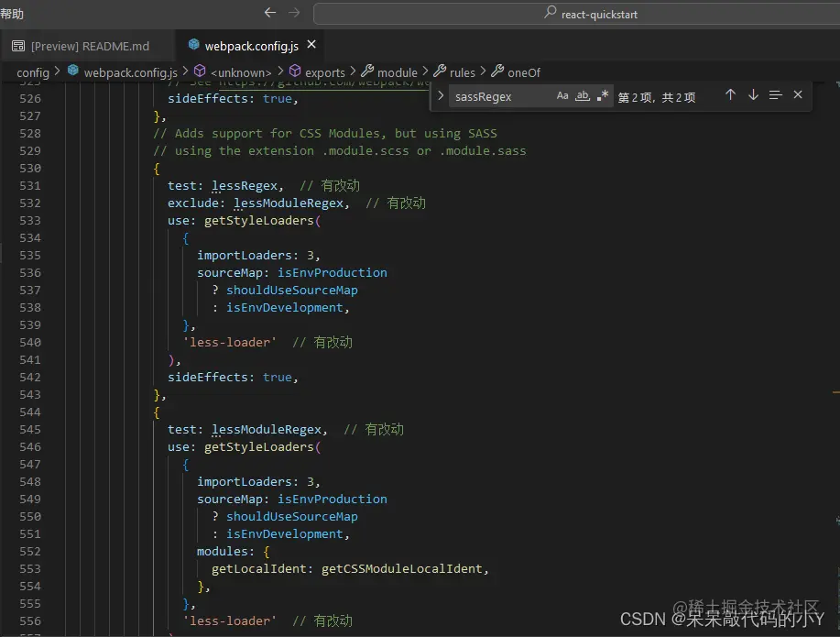Click lessRegex on line 531
Viewport: 840px width, 637px height.
[x=245, y=186]
